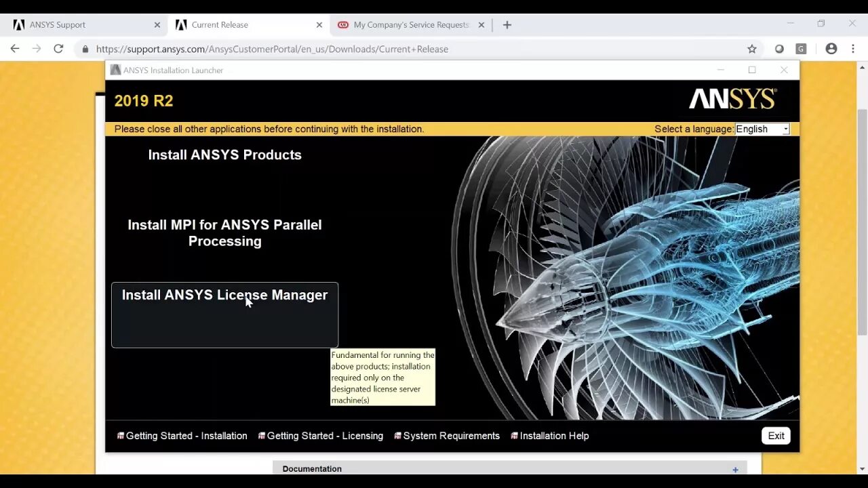Click the PDF icon before System Requirements
868x488 pixels.
click(397, 436)
